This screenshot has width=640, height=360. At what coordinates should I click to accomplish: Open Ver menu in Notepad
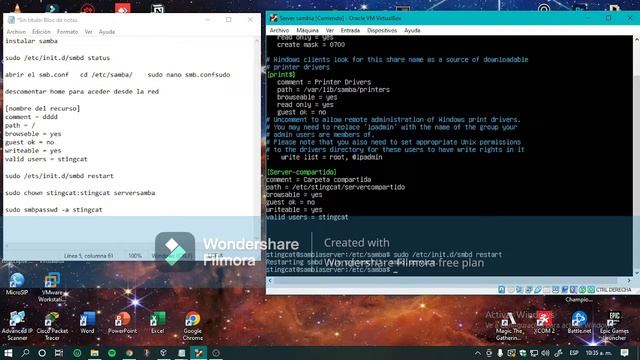tap(88, 32)
